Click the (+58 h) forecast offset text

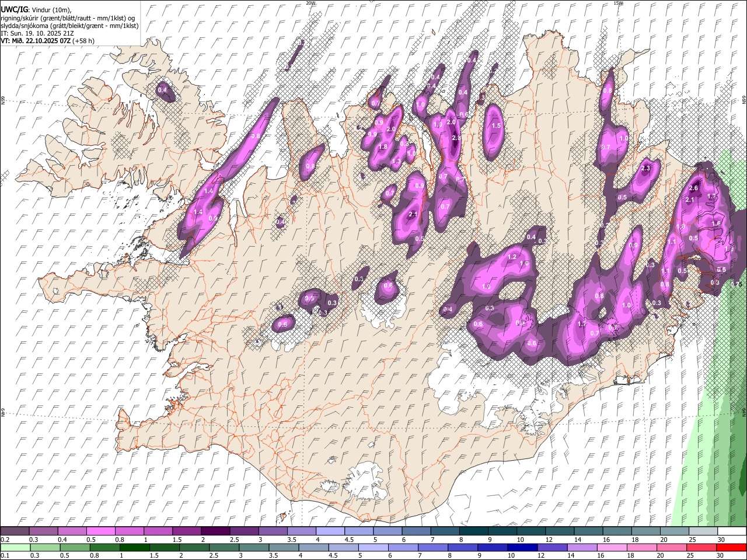coord(84,41)
